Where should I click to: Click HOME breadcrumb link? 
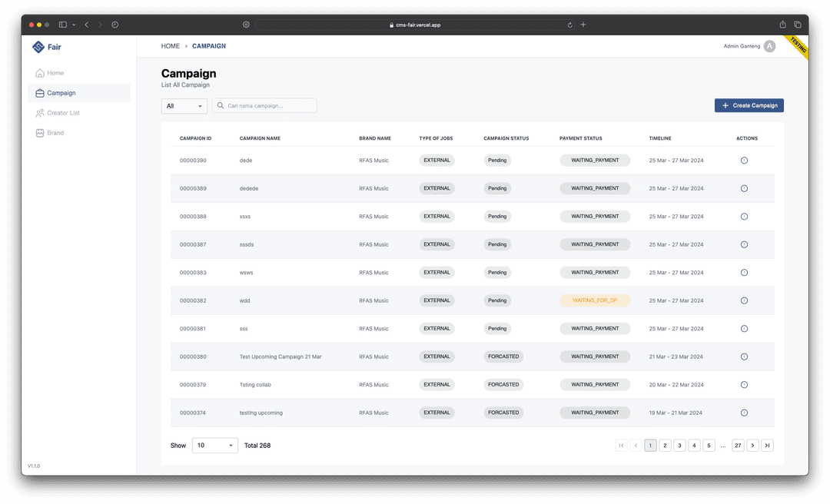tap(171, 46)
